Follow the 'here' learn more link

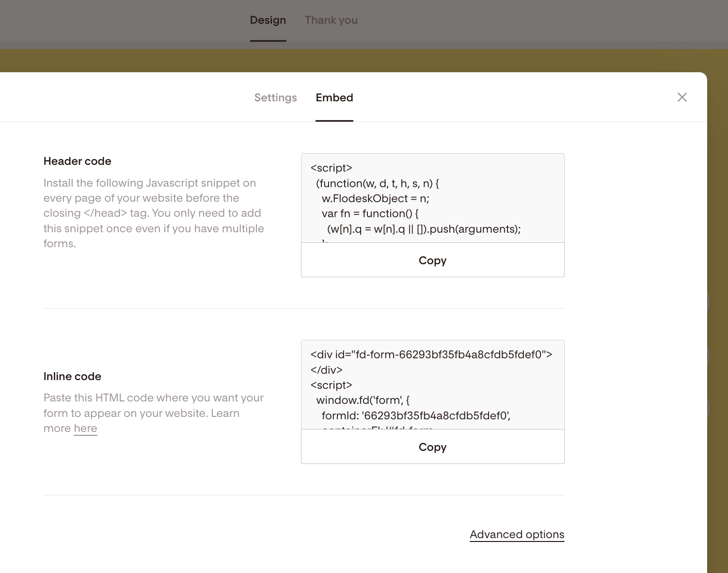85,429
